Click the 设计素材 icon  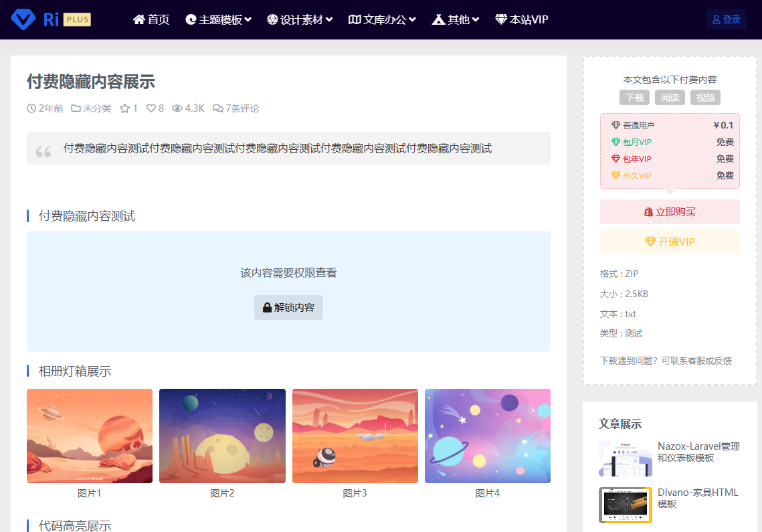point(273,19)
